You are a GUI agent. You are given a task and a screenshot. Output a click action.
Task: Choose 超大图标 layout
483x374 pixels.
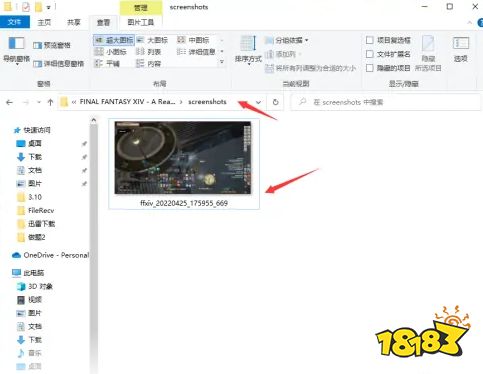click(114, 40)
